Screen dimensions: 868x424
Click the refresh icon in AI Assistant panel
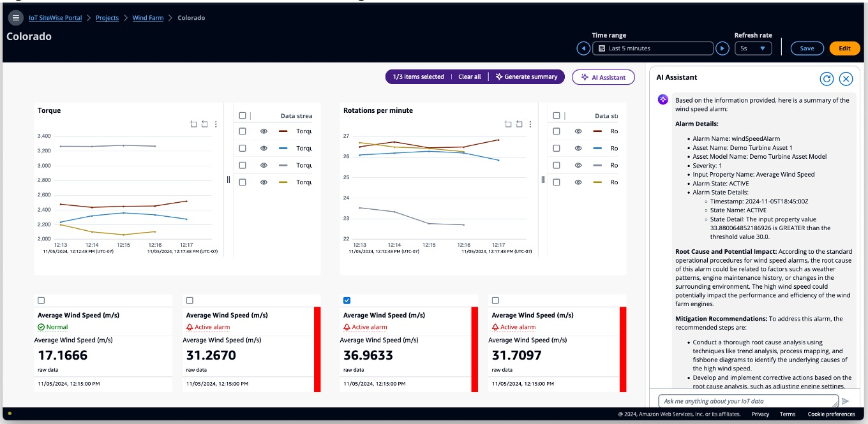(x=827, y=78)
